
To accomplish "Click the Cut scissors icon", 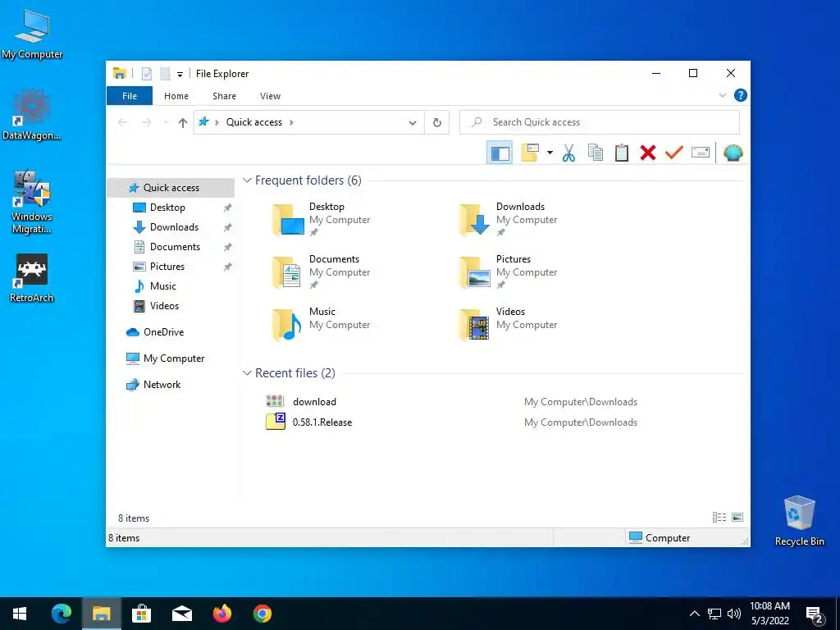I will click(x=569, y=153).
